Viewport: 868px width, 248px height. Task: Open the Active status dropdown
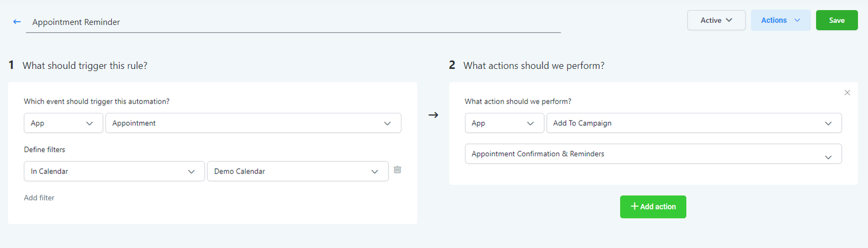716,20
